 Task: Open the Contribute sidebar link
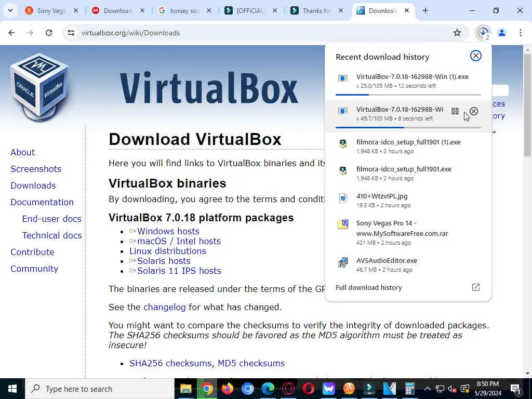(33, 252)
